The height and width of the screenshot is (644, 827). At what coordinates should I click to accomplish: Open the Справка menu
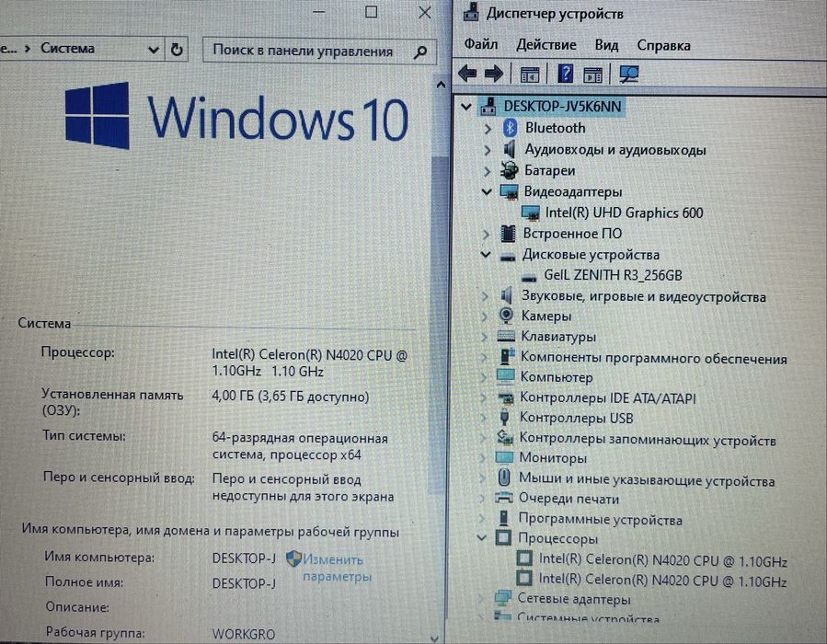(x=663, y=45)
